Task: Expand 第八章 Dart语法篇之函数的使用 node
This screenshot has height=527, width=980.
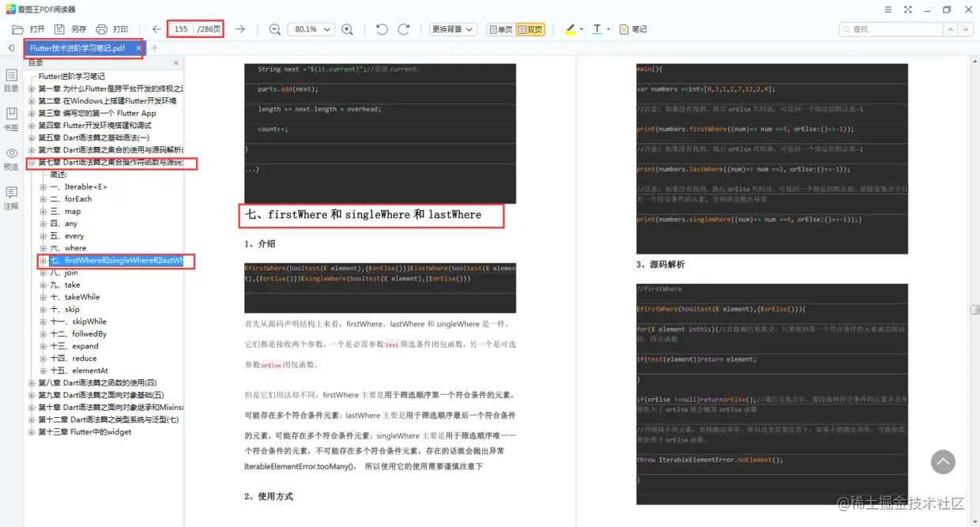Action: click(x=32, y=382)
